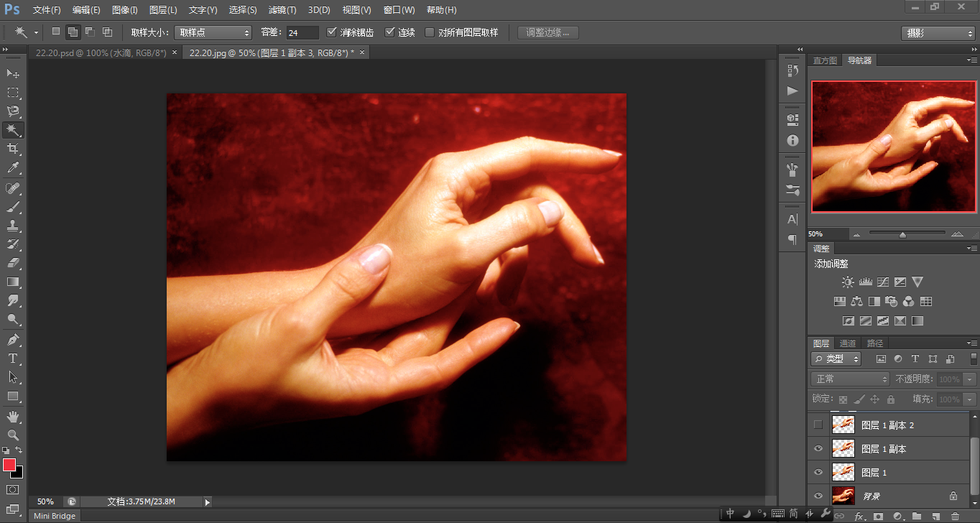
Task: Open the layer filter 类型 dropdown
Action: pos(836,358)
